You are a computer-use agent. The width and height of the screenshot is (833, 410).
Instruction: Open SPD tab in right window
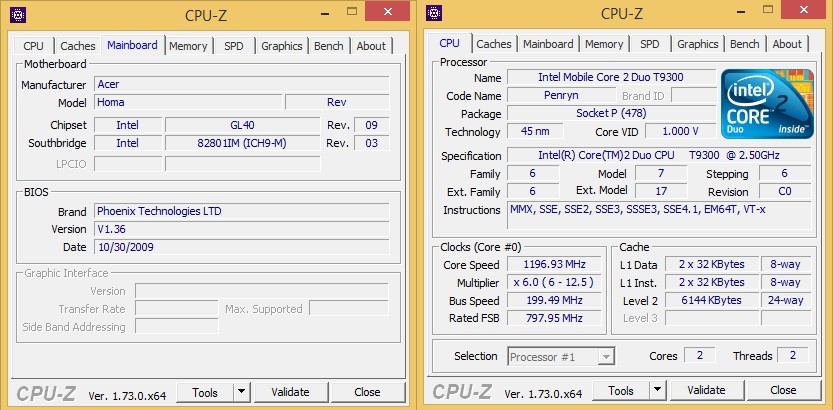(x=650, y=44)
